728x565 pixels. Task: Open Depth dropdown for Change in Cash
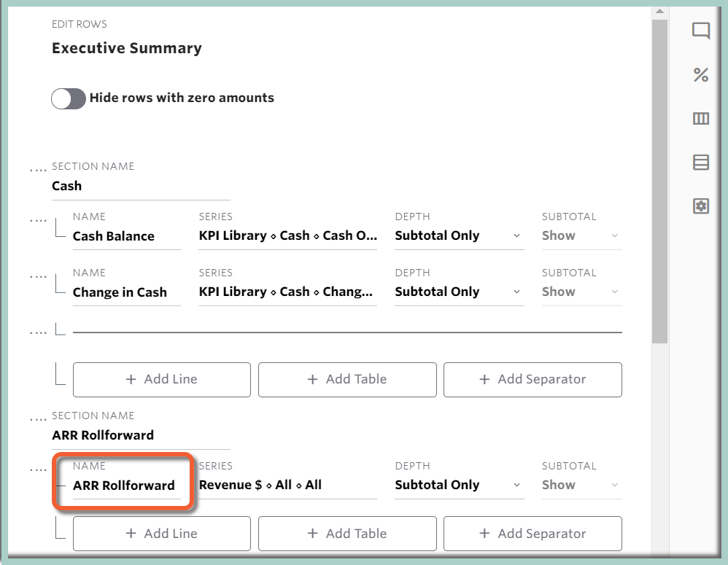[x=459, y=291]
